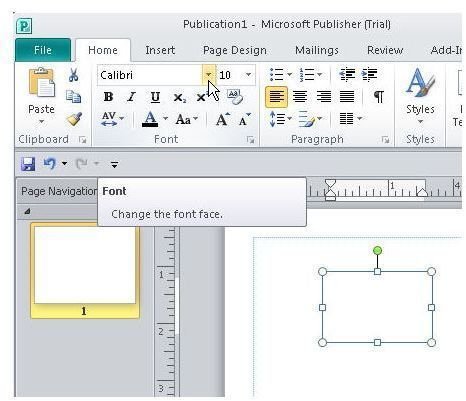This screenshot has width=466, height=401.
Task: Switch to the Insert tab
Action: pos(160,50)
